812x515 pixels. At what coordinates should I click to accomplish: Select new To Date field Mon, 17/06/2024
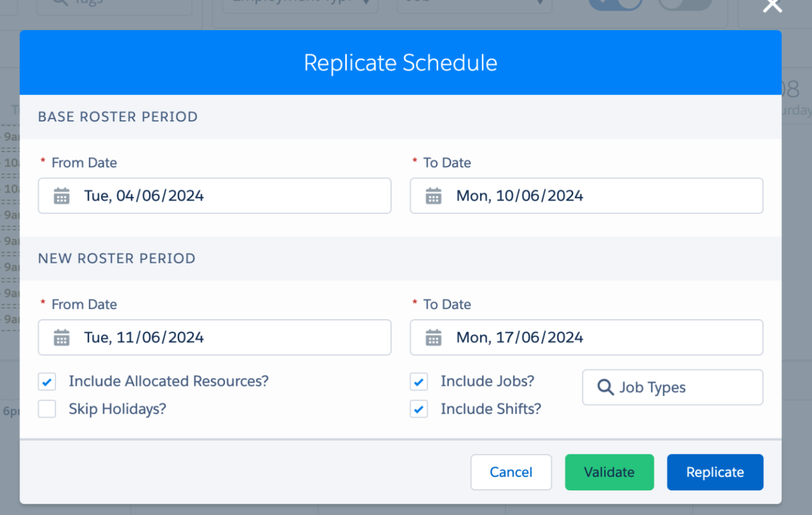tap(586, 337)
